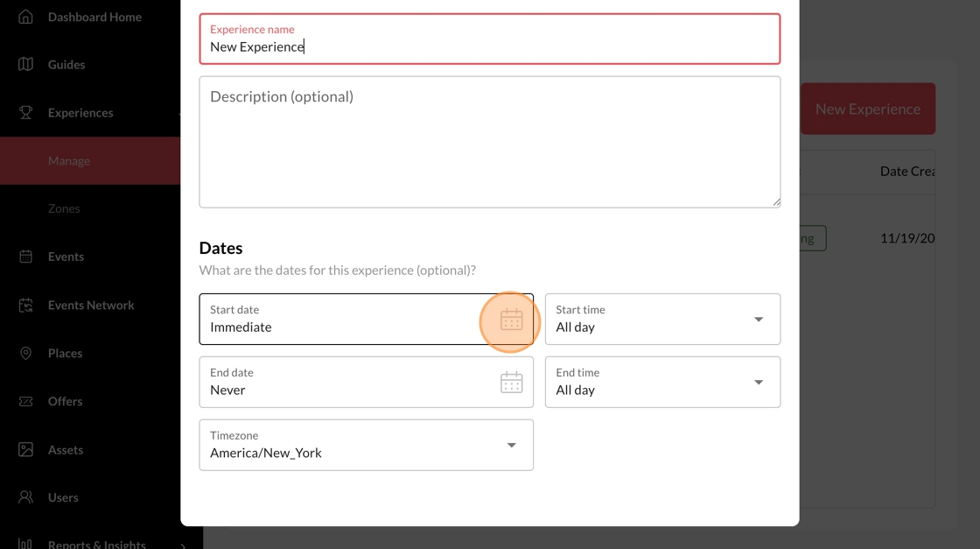
Task: Click into the Experience name field
Action: point(489,46)
